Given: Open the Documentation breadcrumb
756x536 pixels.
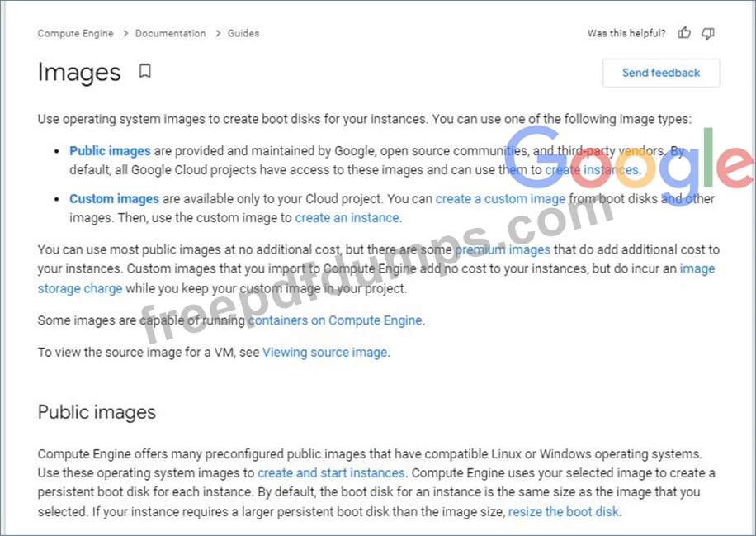Looking at the screenshot, I should [170, 33].
